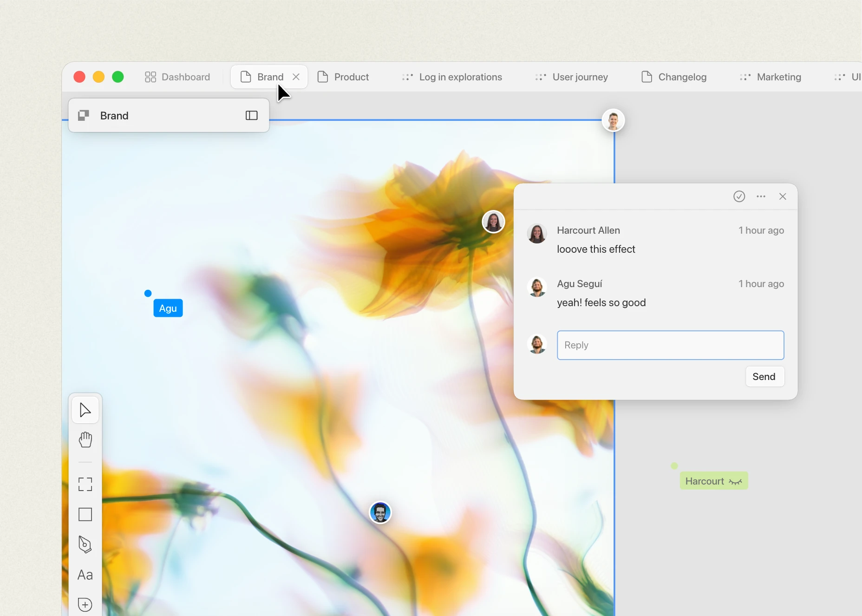Click the green macOS fullscreen button
The width and height of the screenshot is (862, 616).
[x=118, y=77]
